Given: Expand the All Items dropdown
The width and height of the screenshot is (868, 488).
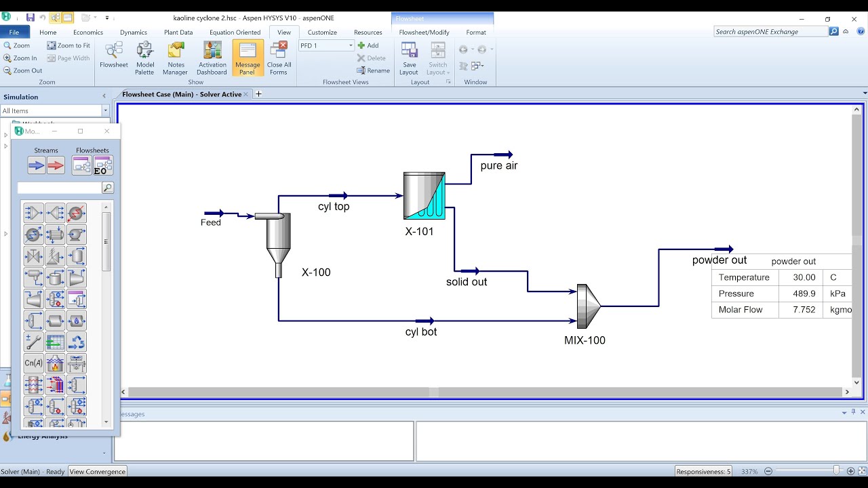Looking at the screenshot, I should click(105, 110).
